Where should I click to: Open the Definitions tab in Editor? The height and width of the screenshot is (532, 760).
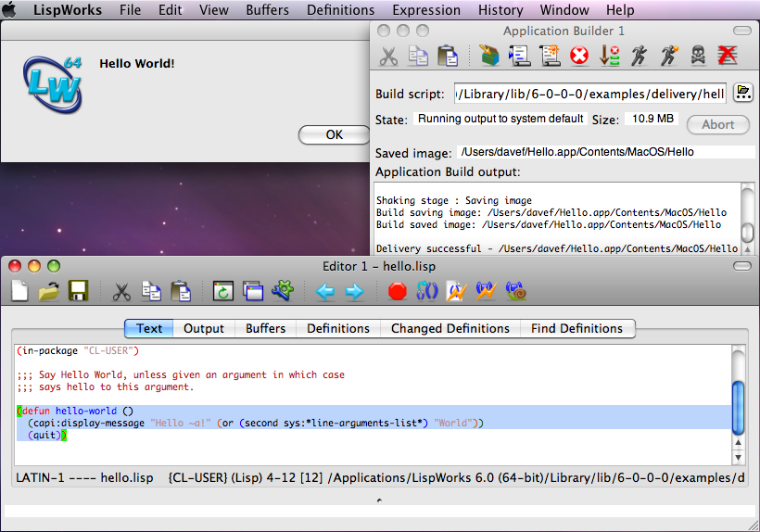pyautogui.click(x=338, y=328)
